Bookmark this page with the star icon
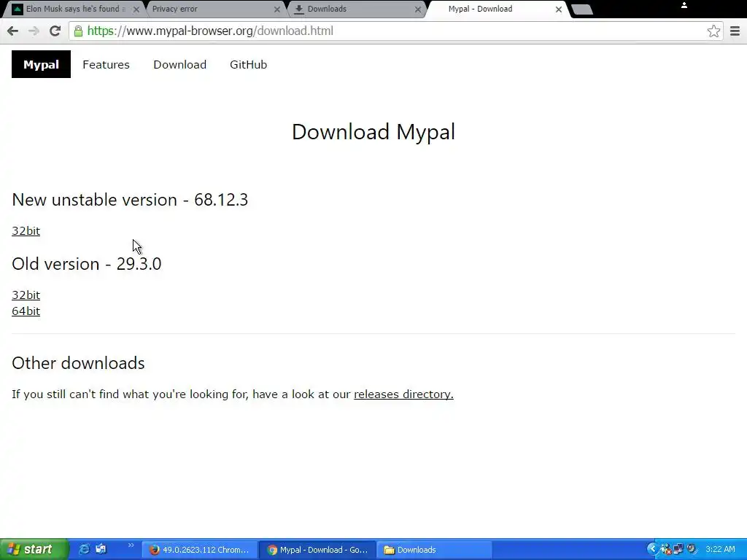Viewport: 747px width, 560px height. point(713,31)
